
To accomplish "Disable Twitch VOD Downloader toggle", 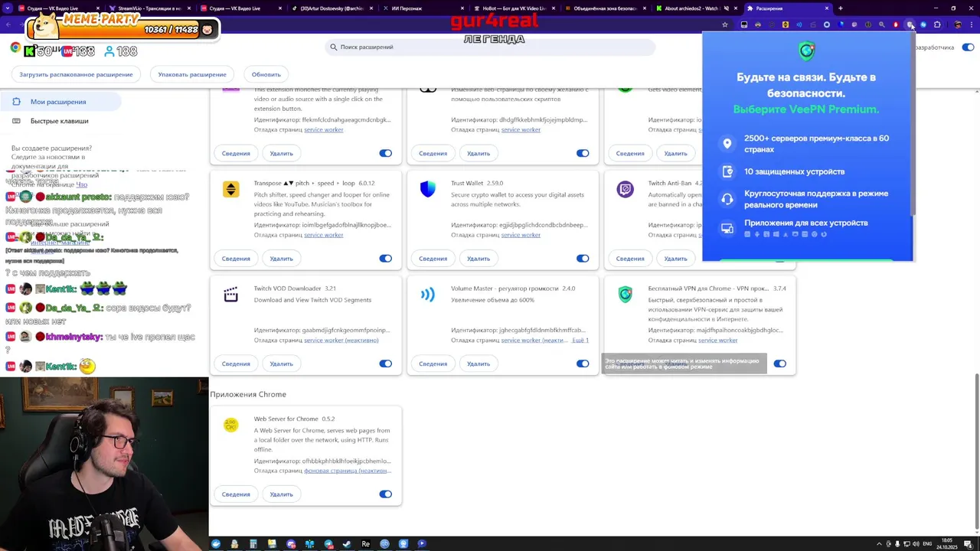I will coord(386,364).
